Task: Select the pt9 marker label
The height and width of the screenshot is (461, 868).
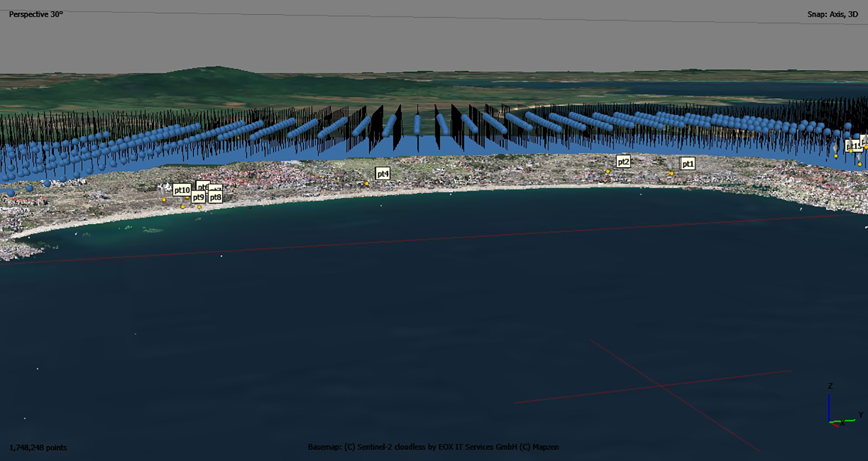Action: [198, 197]
